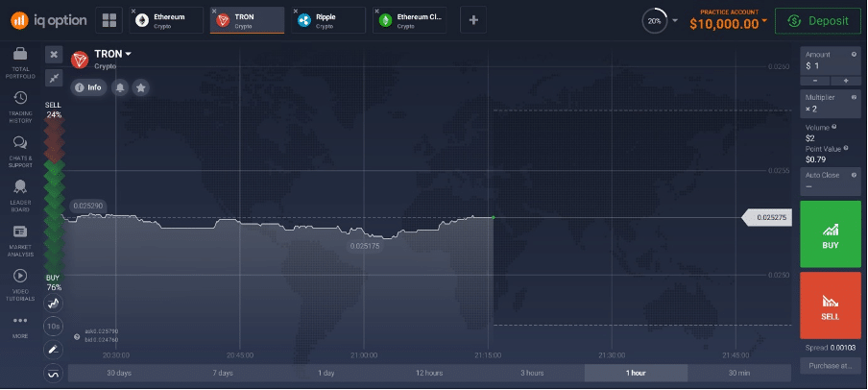
Task: Click the 0.025290 high price label
Action: point(88,207)
